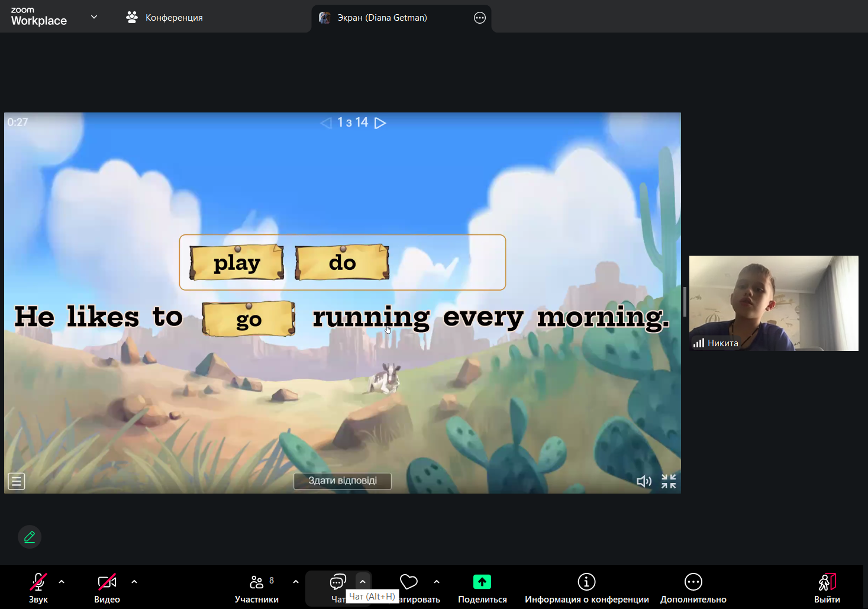Expand chat options arrow
Viewport: 868px width, 609px height.
(363, 582)
